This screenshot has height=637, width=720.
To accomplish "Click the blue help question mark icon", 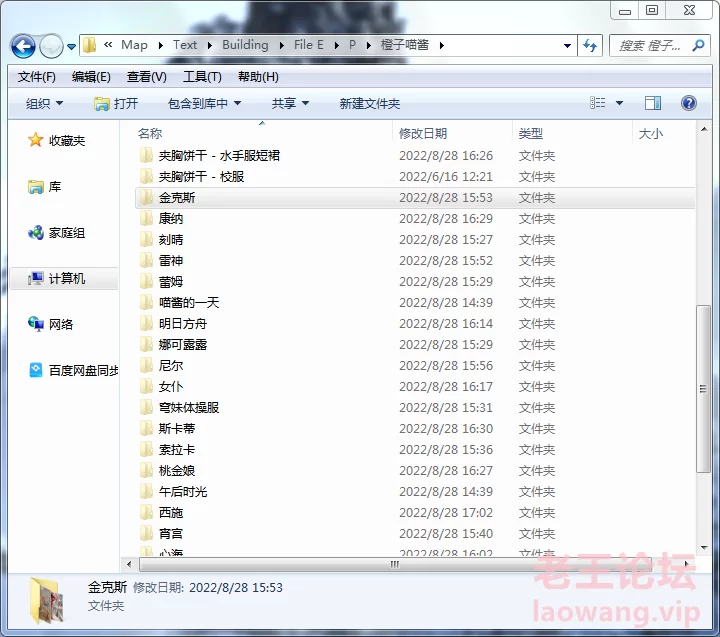I will pos(688,103).
